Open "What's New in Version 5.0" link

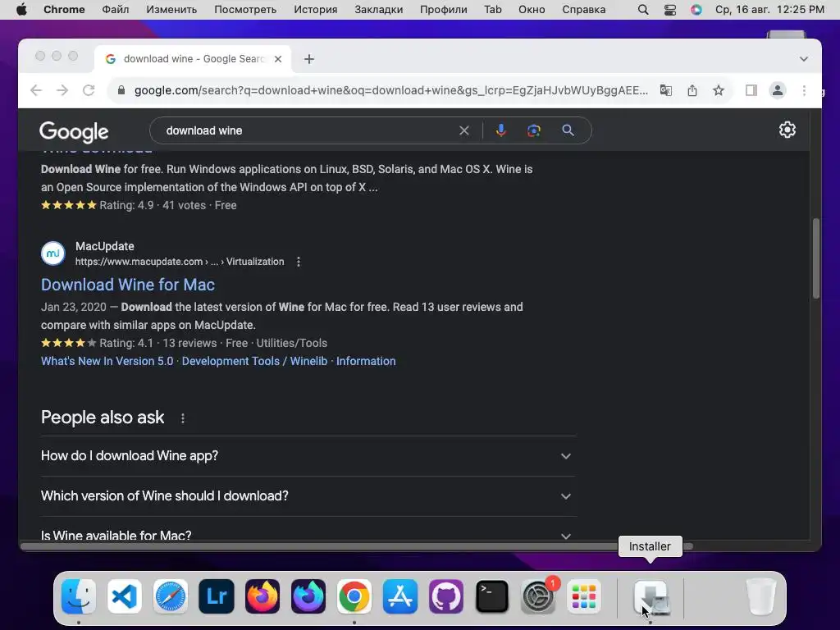click(107, 361)
